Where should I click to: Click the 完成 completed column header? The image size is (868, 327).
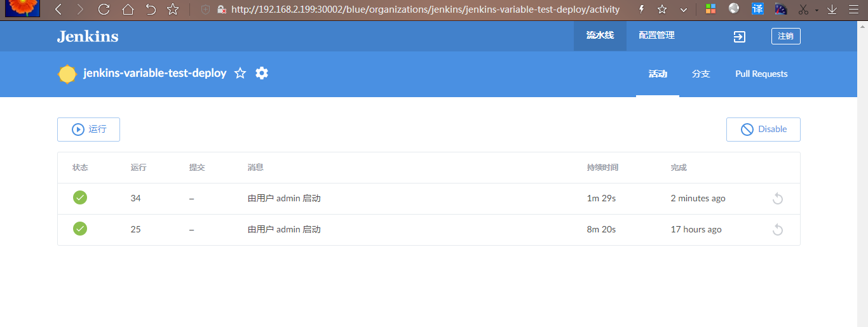pos(679,168)
